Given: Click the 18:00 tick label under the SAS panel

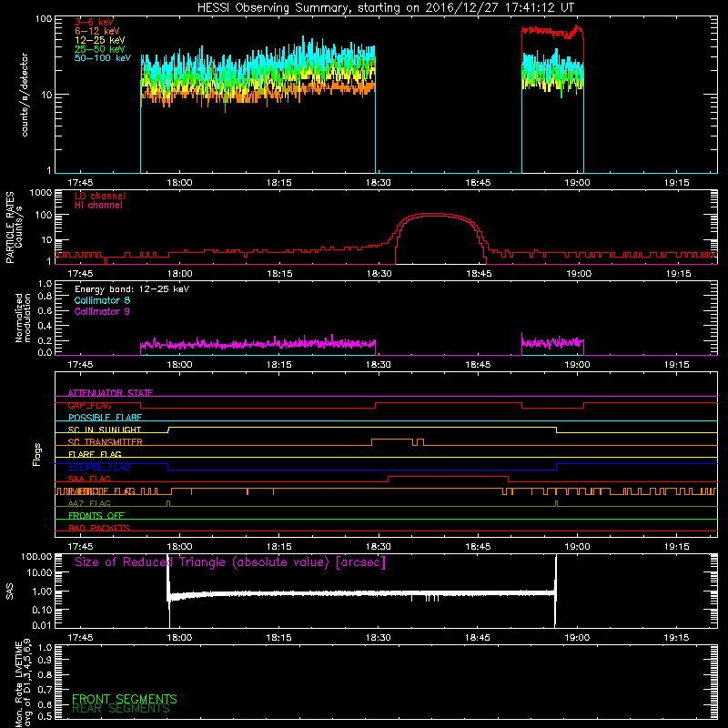Looking at the screenshot, I should pyautogui.click(x=179, y=638).
